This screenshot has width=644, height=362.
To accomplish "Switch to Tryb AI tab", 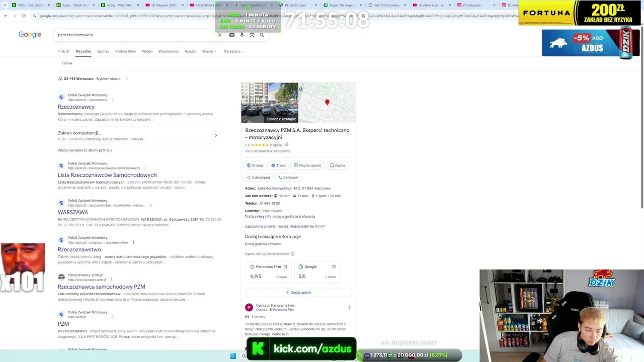I will point(63,51).
